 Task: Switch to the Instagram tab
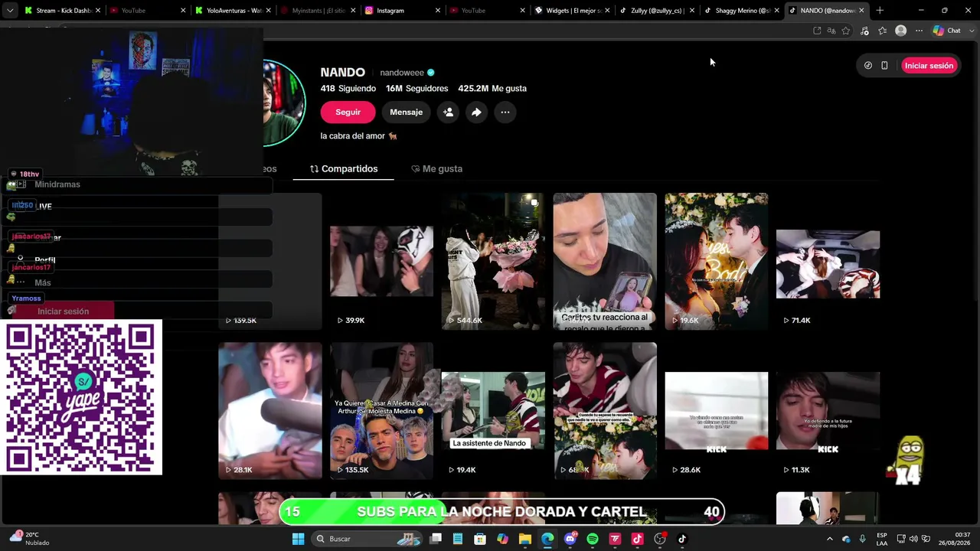[397, 11]
